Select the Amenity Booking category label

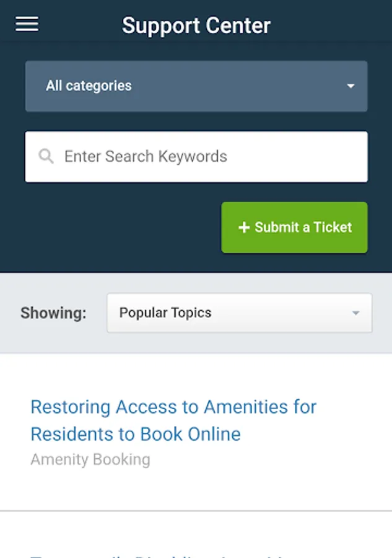coord(90,459)
